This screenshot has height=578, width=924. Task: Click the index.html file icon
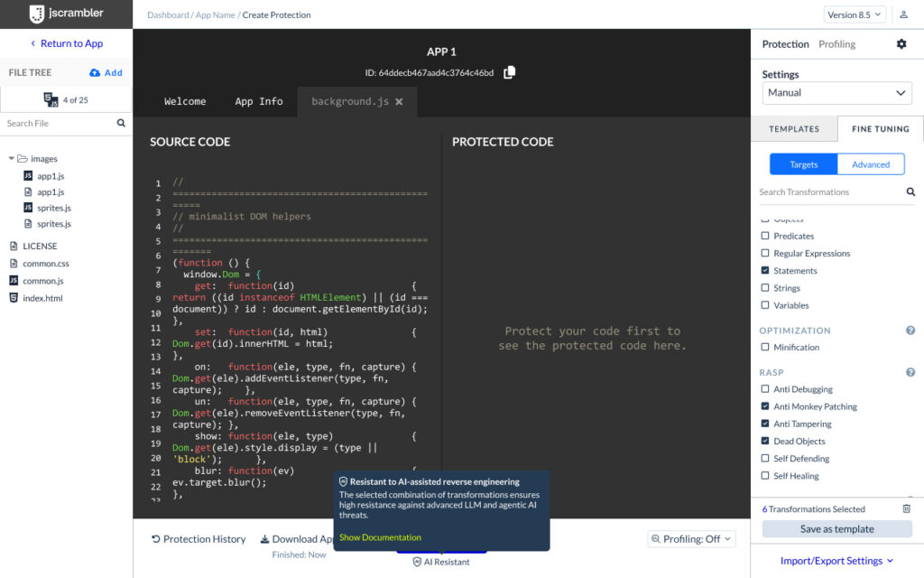pyautogui.click(x=14, y=298)
